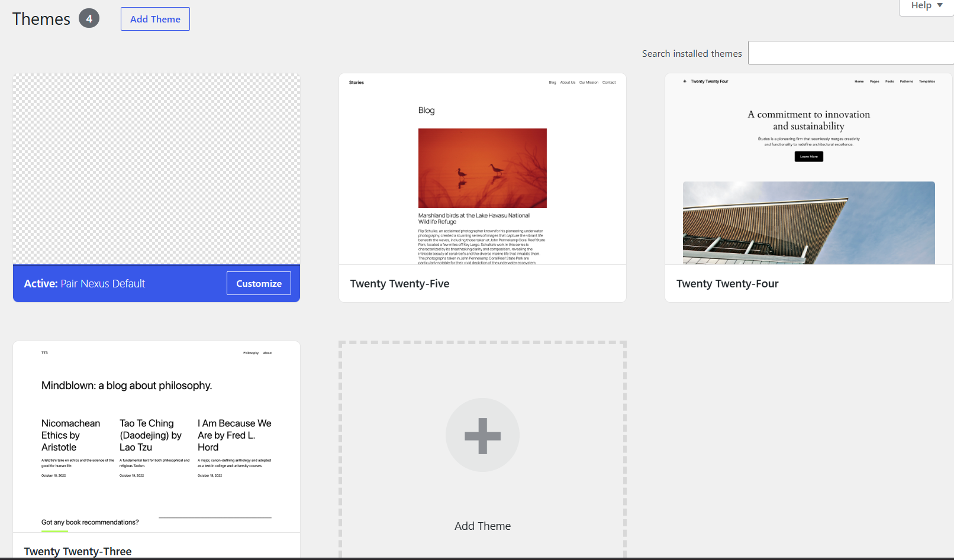Click the large plus icon to add theme
The image size is (954, 560).
click(x=482, y=435)
